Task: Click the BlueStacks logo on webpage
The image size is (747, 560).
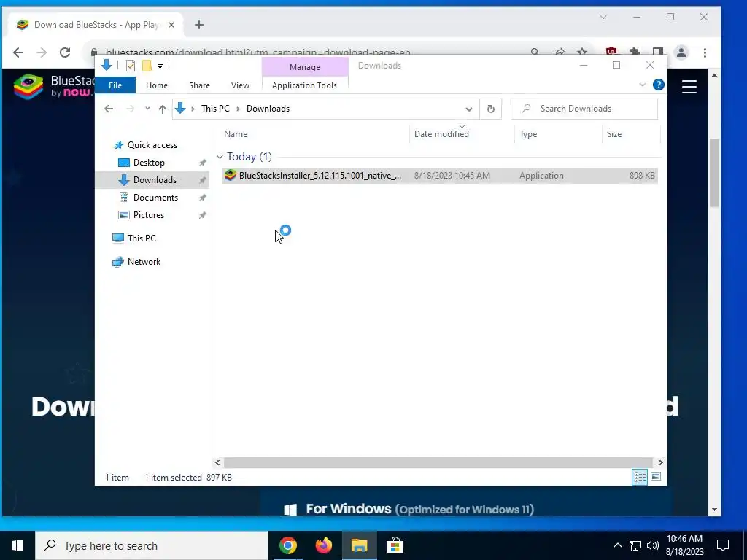Action: click(28, 86)
